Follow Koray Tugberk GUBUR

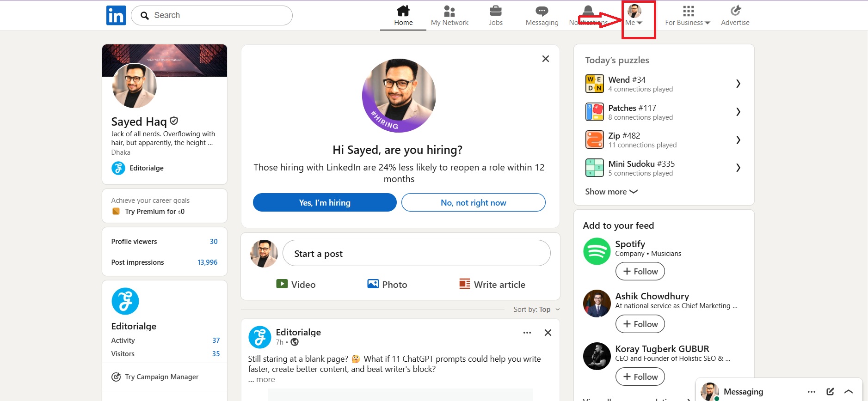pyautogui.click(x=640, y=377)
